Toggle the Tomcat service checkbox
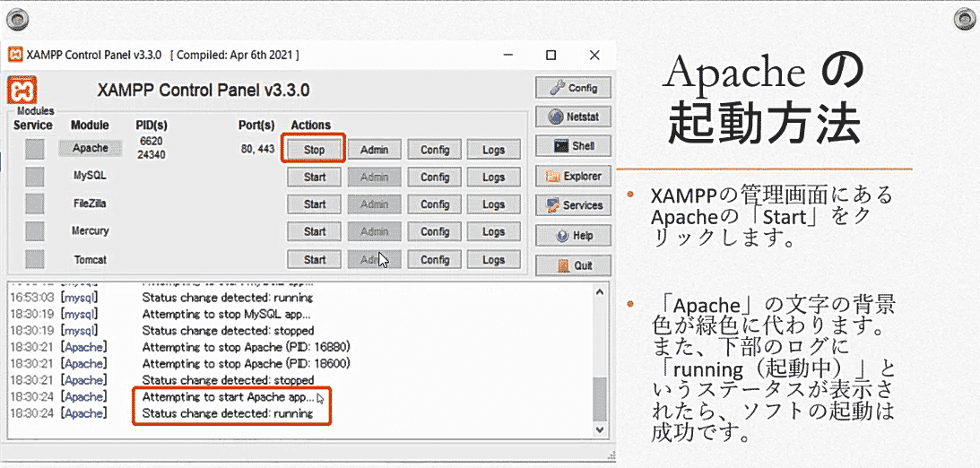980x468 pixels. (35, 259)
